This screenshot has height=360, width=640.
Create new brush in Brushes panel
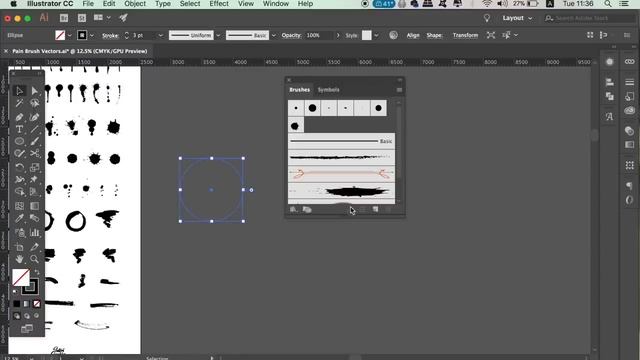point(375,209)
